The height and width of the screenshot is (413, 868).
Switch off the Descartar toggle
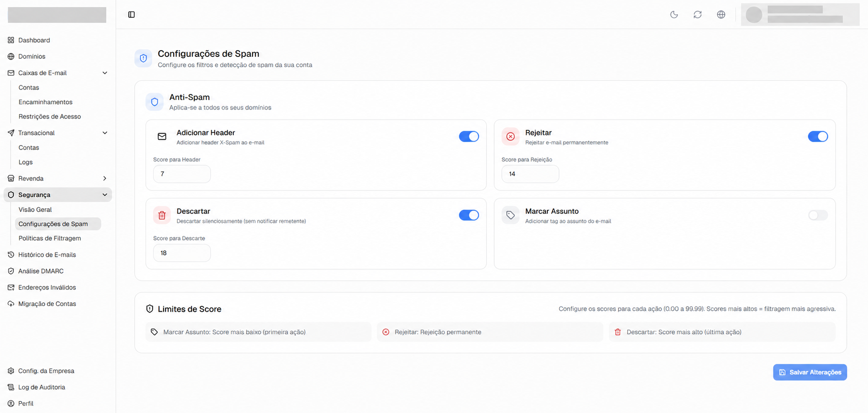coord(469,215)
